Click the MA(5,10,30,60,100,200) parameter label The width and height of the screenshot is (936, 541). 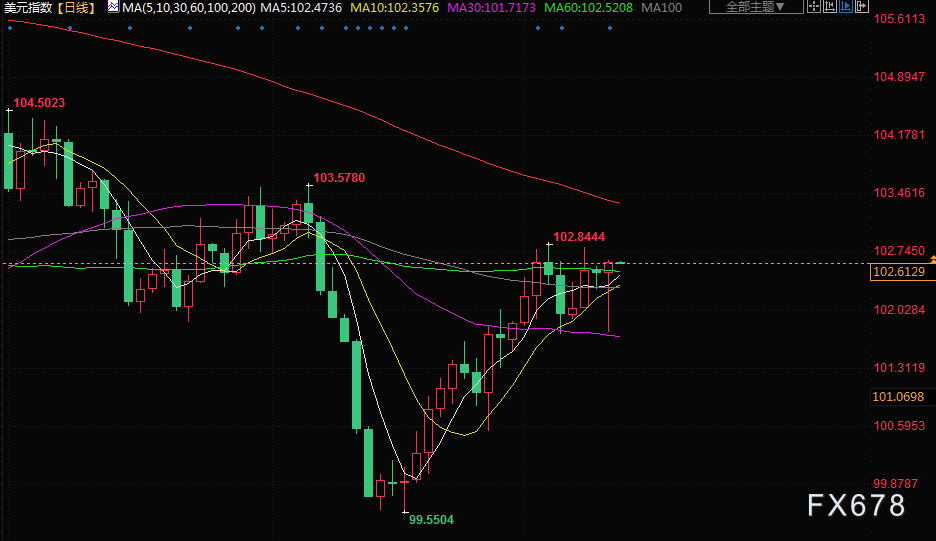[189, 8]
